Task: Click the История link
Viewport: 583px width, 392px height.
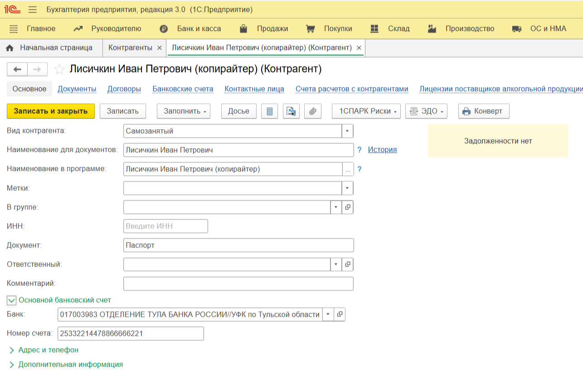Action: click(x=382, y=150)
